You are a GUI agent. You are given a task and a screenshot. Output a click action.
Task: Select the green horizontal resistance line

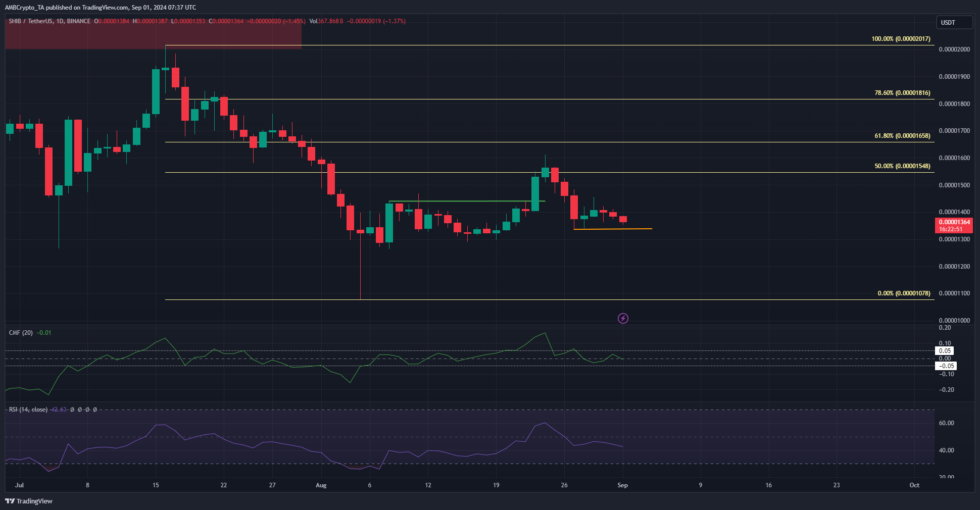pos(467,201)
